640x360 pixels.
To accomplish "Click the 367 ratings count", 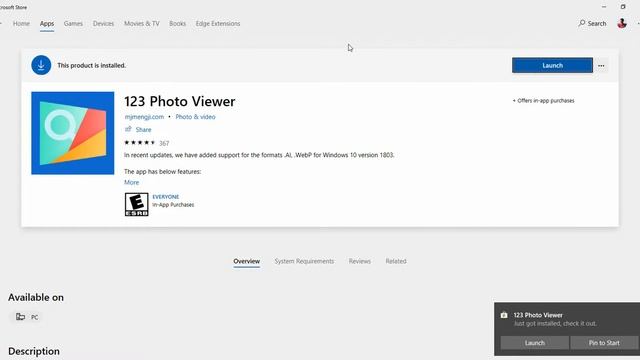I will [x=164, y=143].
